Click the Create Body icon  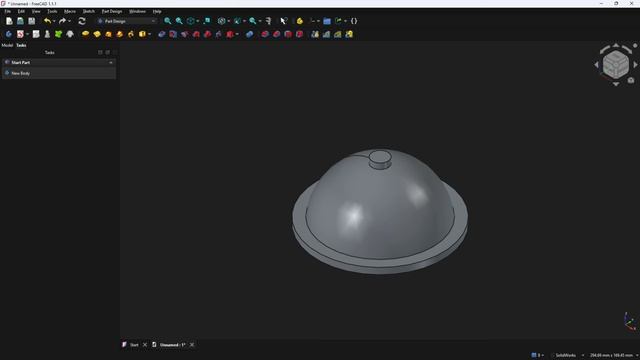[9, 34]
